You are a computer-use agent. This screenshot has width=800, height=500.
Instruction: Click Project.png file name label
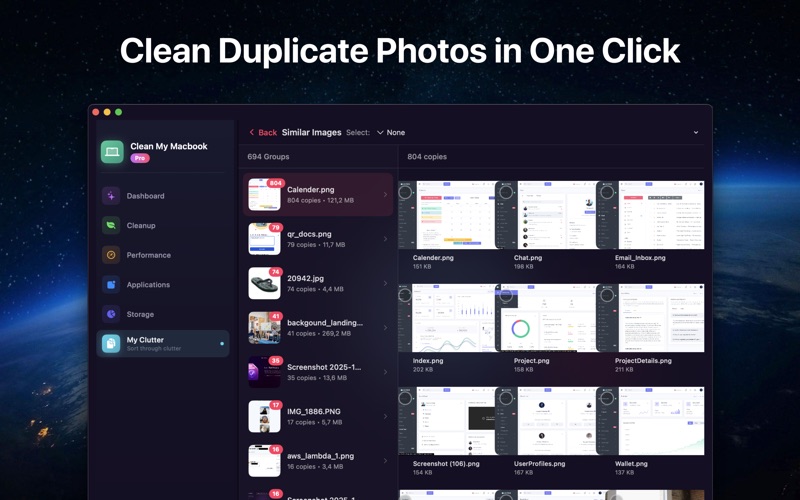(531, 361)
